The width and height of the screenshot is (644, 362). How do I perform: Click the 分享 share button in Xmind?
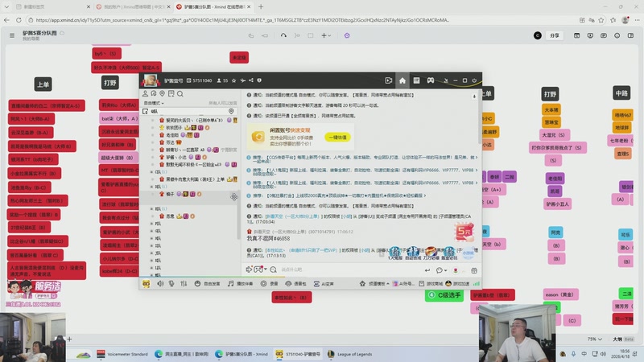[x=555, y=35]
